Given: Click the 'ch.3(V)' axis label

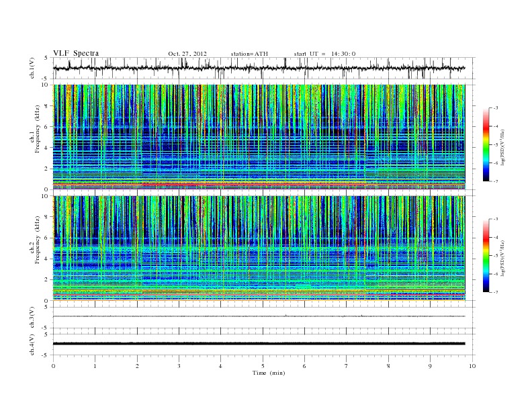Looking at the screenshot, I should (x=32, y=318).
